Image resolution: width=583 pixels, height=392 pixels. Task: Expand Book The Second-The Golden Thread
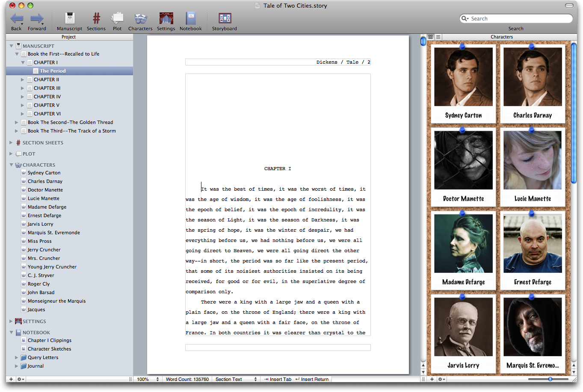click(17, 122)
